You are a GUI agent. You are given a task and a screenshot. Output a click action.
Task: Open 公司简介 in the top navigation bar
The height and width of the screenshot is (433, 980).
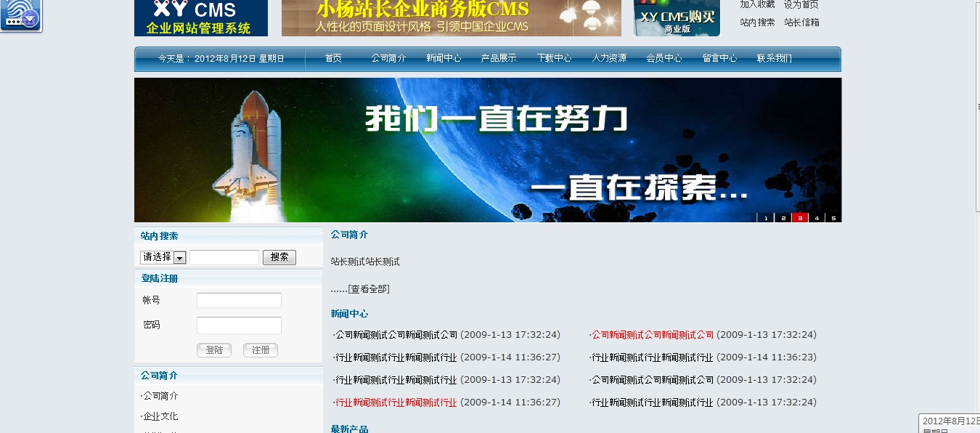[388, 58]
